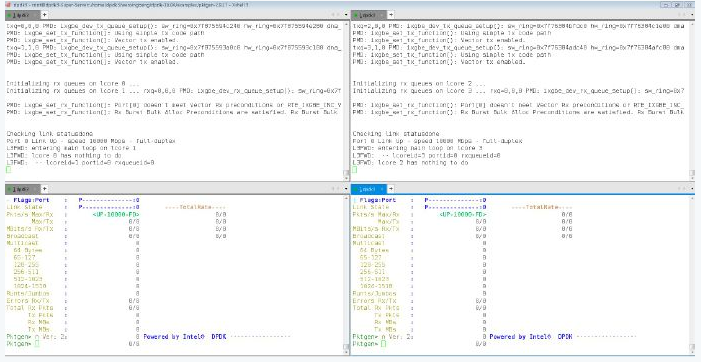Click 'L3FWD: lcore 2 has nothing to do' line
This screenshot has width=701, height=362.
pos(410,163)
